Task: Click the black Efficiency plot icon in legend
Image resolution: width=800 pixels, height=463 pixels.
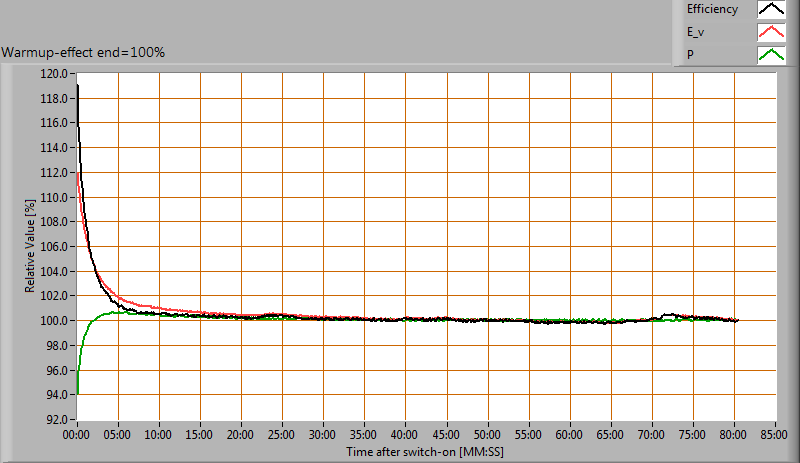Action: point(770,10)
